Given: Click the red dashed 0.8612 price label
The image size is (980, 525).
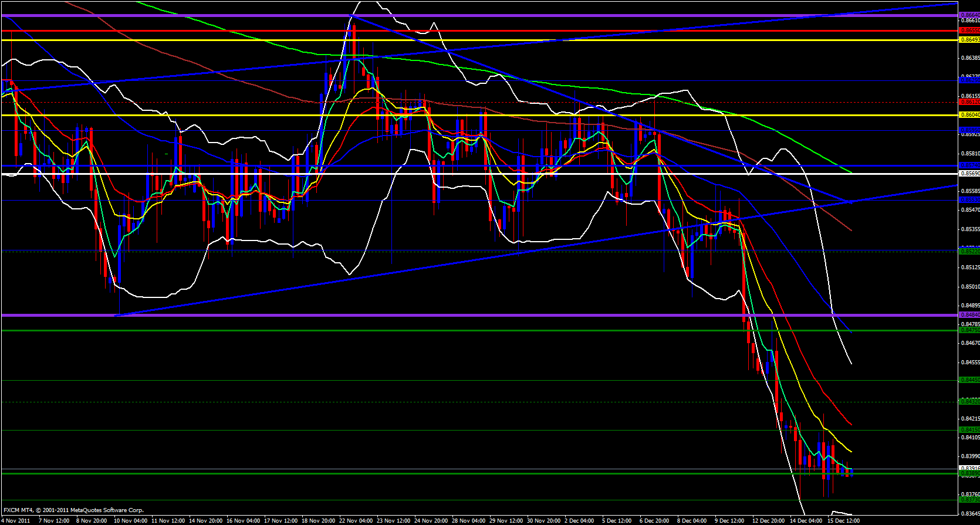Looking at the screenshot, I should tap(968, 102).
